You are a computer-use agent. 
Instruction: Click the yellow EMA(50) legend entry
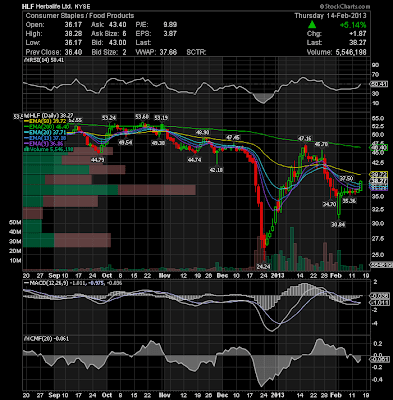point(46,120)
